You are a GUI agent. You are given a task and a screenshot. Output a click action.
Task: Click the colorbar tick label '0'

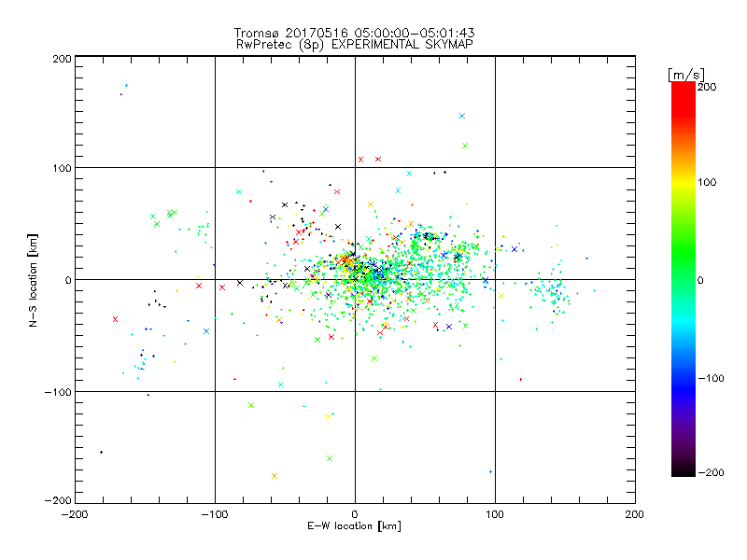[700, 280]
